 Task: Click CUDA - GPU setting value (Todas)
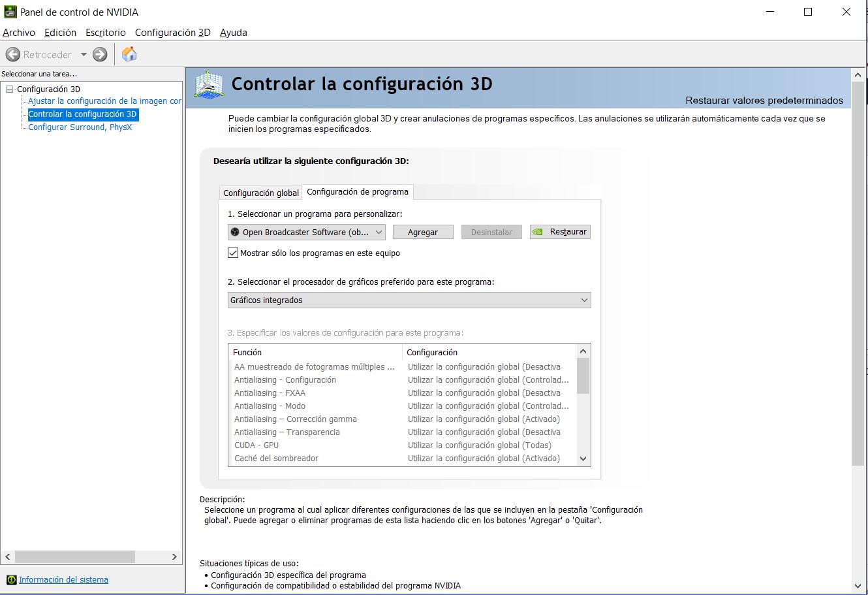click(480, 445)
